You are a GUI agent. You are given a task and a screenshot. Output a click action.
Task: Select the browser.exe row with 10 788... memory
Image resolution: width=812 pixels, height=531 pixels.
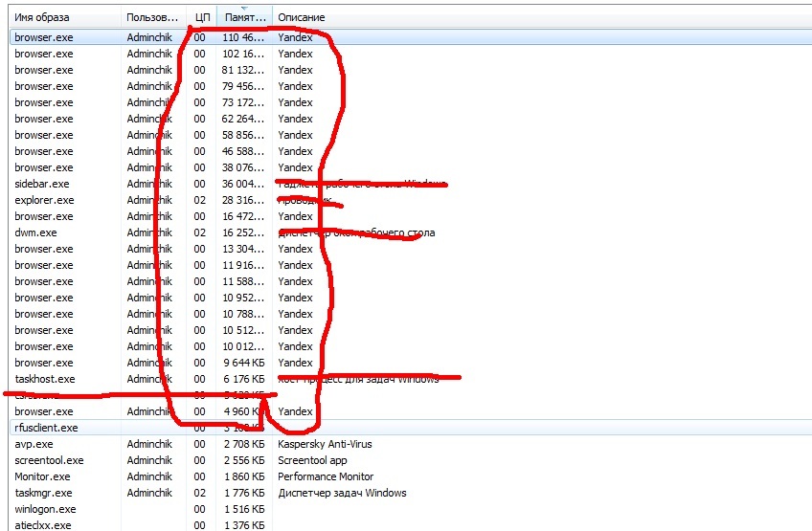[x=411, y=314]
